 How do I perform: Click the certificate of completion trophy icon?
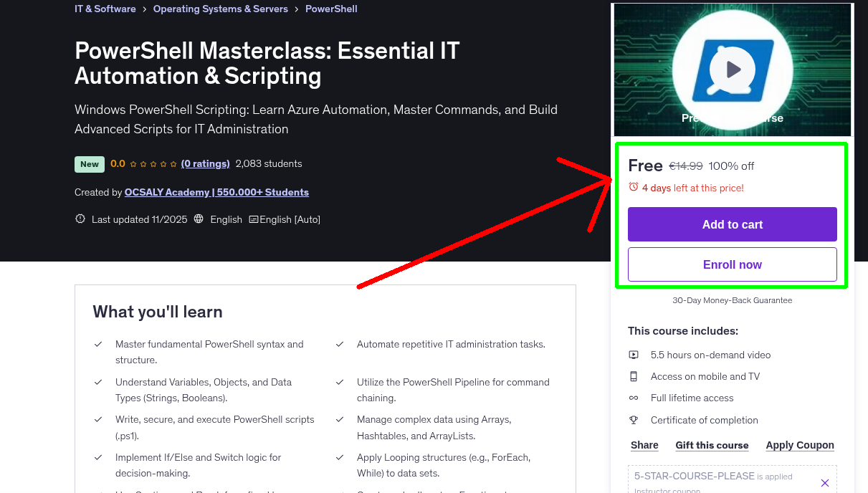click(x=634, y=420)
